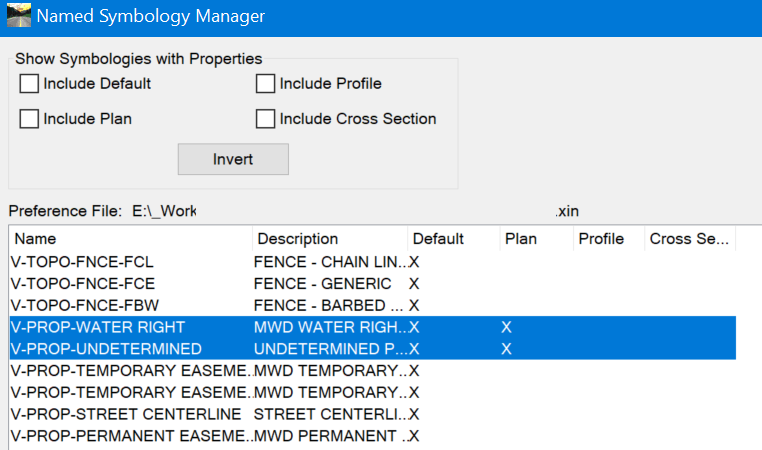The image size is (762, 450).
Task: Click the Invert button
Action: [x=233, y=159]
